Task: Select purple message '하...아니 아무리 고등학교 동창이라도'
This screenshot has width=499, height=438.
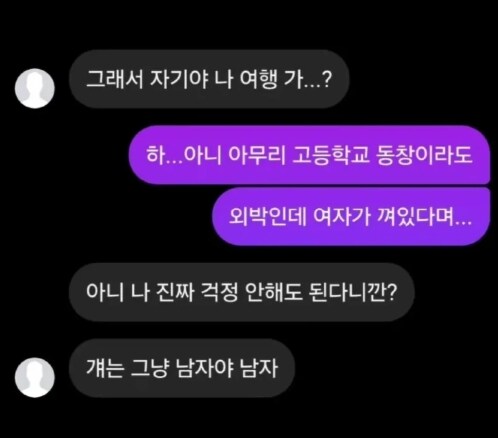Action: [309, 155]
